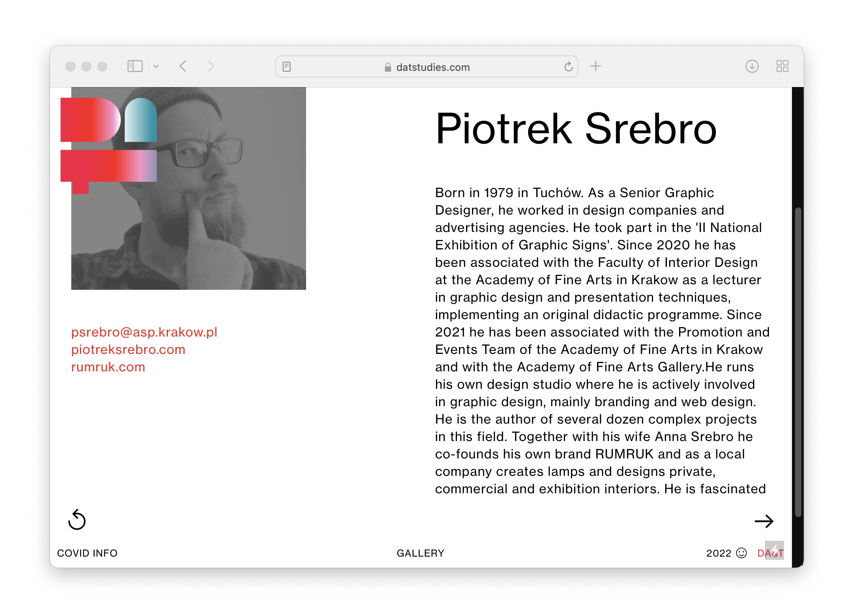The width and height of the screenshot is (860, 616).
Task: Go to next person with right arrow
Action: (x=764, y=521)
